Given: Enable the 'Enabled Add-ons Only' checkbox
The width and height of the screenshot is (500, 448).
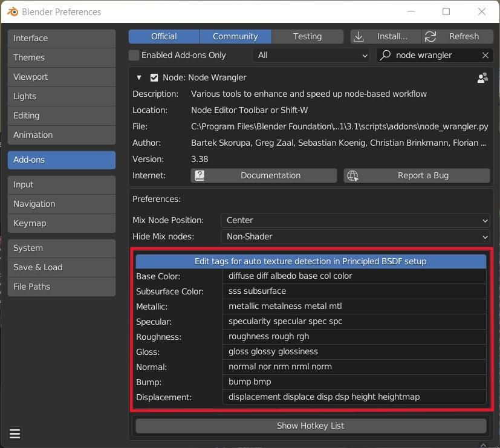Looking at the screenshot, I should [134, 55].
